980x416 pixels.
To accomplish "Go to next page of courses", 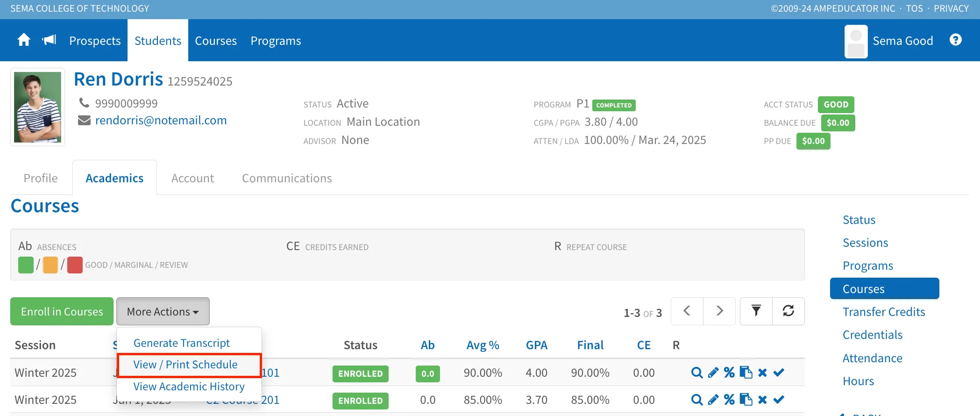I will [719, 311].
